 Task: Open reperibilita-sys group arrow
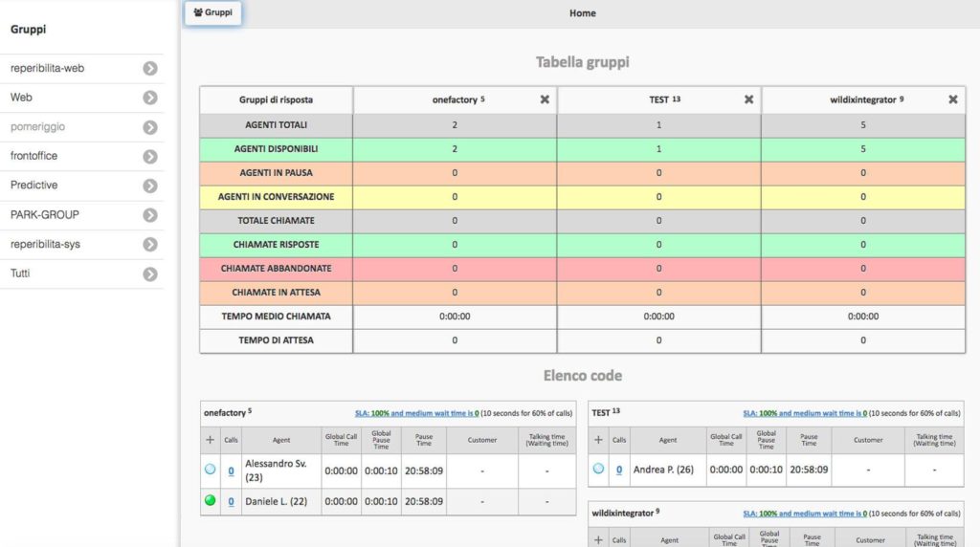(150, 245)
